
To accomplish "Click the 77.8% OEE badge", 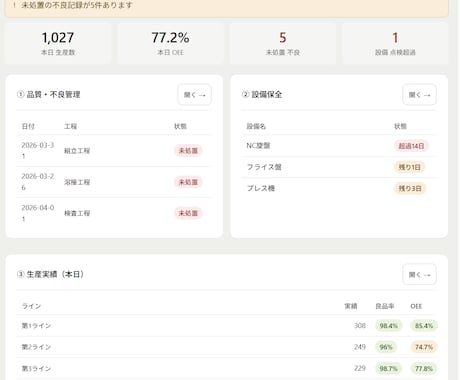I will [x=424, y=369].
